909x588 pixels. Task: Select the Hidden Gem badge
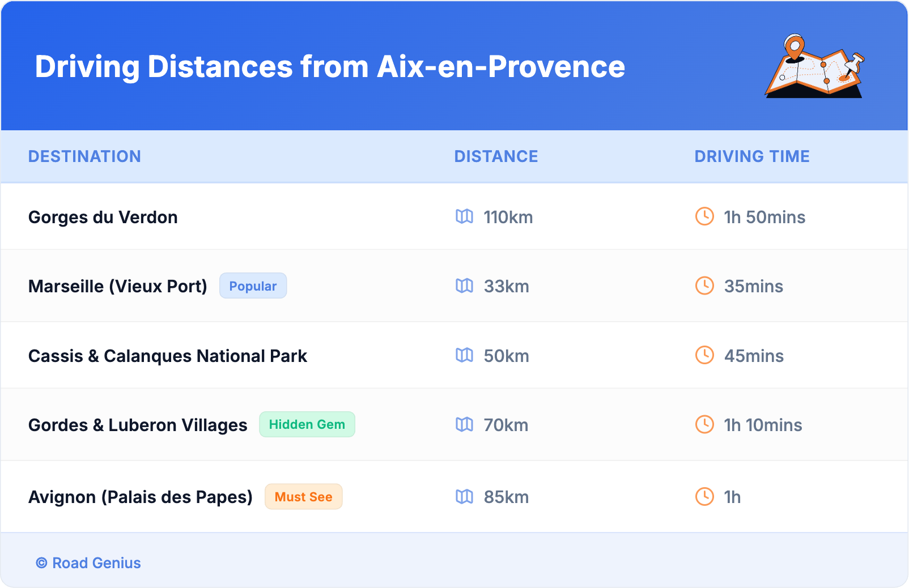(x=307, y=424)
